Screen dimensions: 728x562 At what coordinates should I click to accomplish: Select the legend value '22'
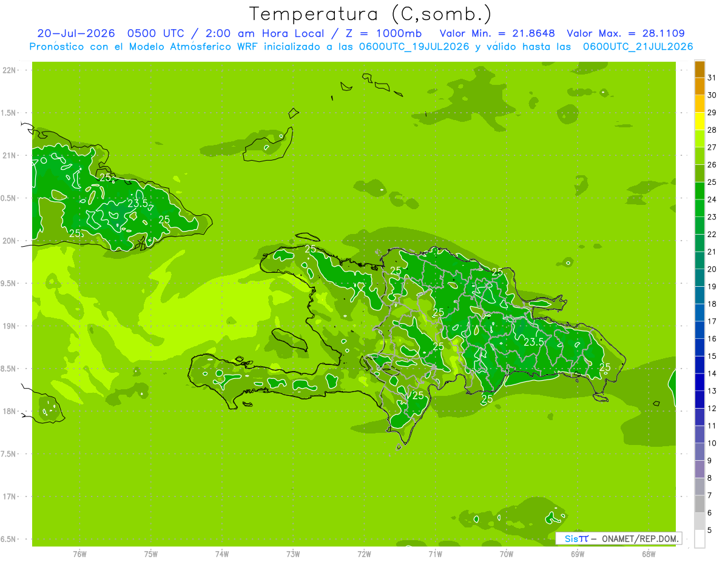click(x=712, y=234)
